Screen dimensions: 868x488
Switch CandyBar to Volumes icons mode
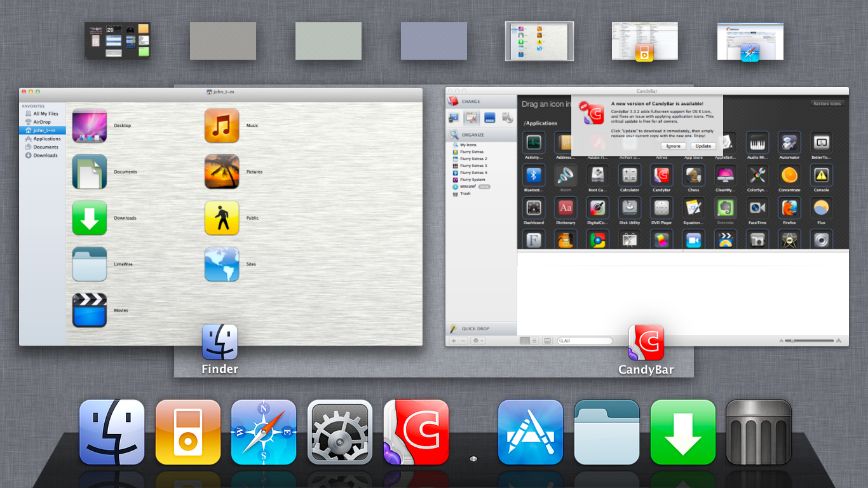[508, 118]
